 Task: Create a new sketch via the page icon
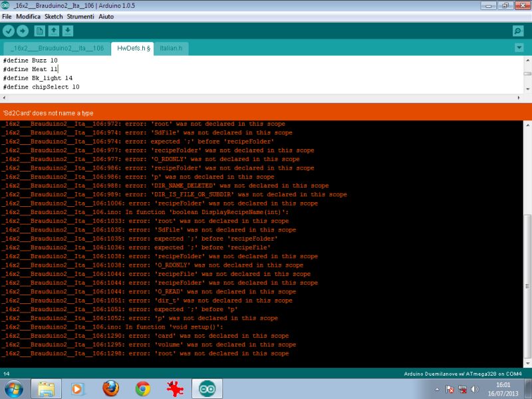point(38,31)
